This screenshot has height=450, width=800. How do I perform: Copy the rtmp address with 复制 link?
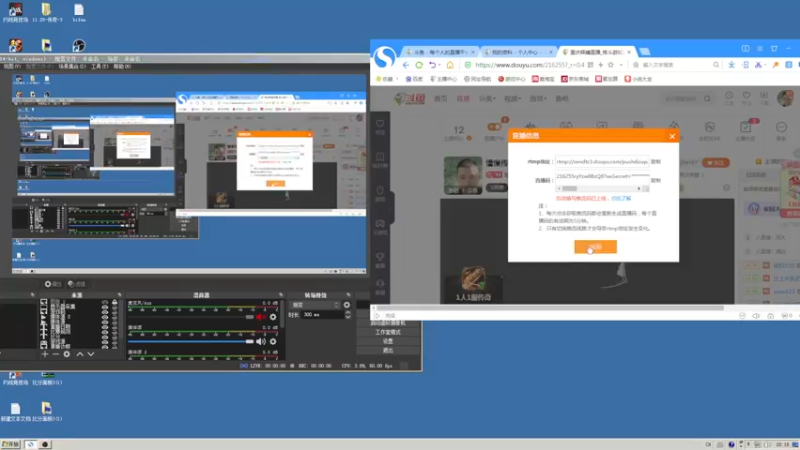click(656, 162)
